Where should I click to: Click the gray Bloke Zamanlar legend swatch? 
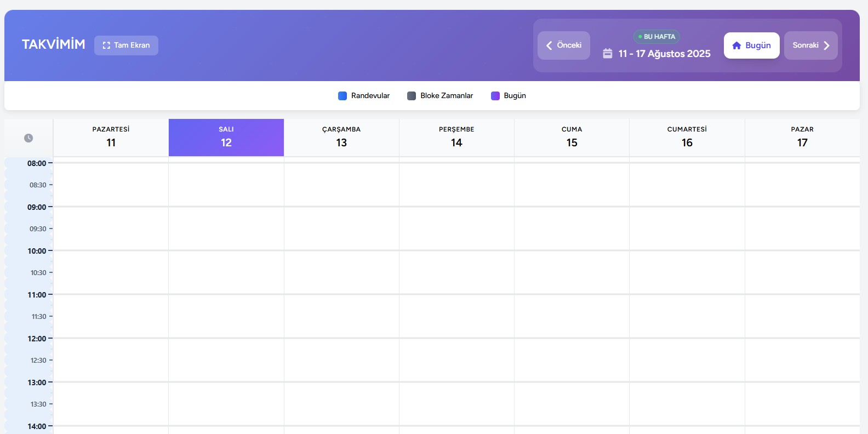(412, 96)
